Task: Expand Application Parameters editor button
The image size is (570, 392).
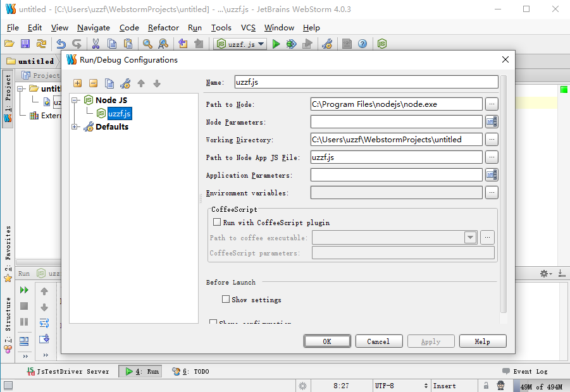Action: coord(492,175)
